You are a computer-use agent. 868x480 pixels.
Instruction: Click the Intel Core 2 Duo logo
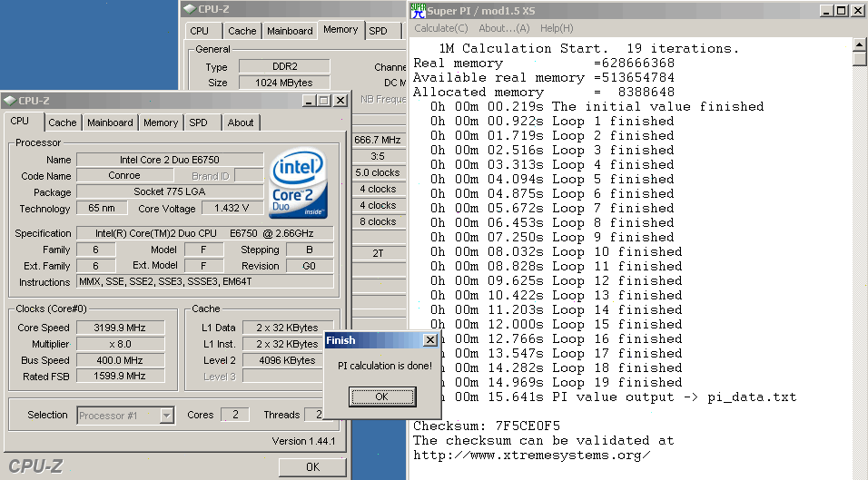(298, 186)
